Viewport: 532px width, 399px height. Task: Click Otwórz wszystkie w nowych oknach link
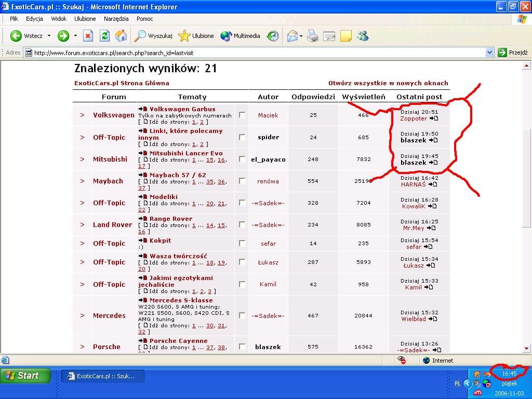click(388, 83)
